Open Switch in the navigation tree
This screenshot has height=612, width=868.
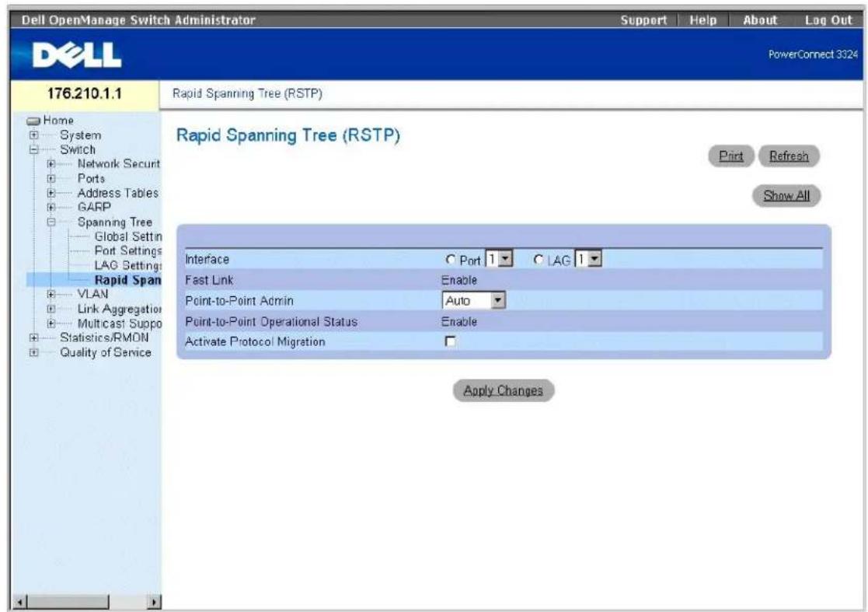[x=78, y=149]
